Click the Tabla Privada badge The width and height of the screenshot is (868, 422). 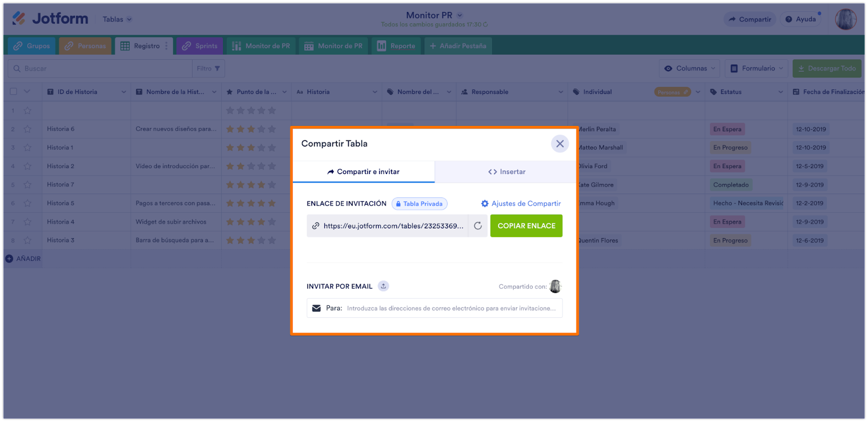pos(419,204)
